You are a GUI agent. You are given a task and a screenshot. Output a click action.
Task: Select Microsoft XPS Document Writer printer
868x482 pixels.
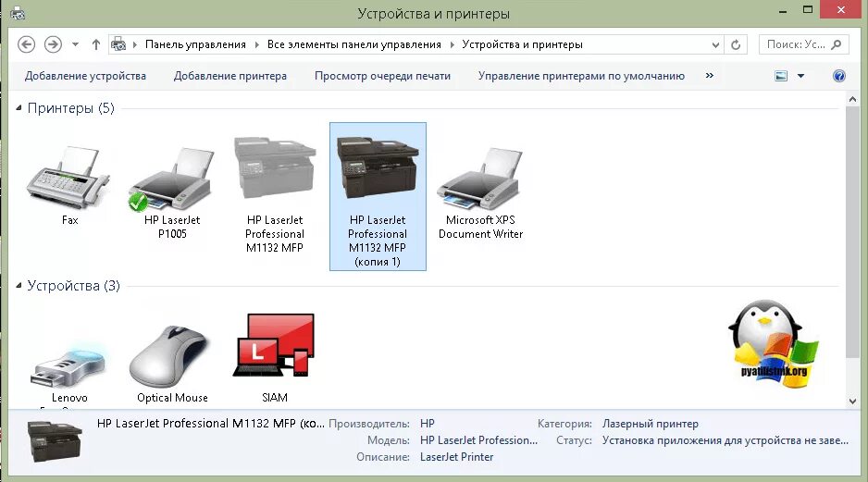480,179
